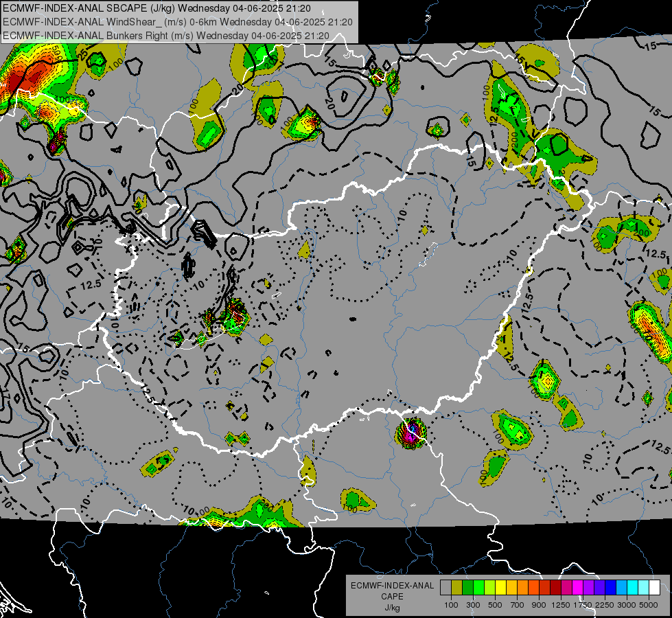Image resolution: width=672 pixels, height=618 pixels.
Task: Select the pure blue legend swatch
Action: [610, 588]
